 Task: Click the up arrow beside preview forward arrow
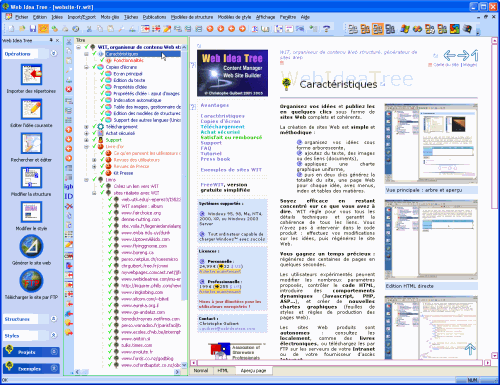click(x=475, y=55)
